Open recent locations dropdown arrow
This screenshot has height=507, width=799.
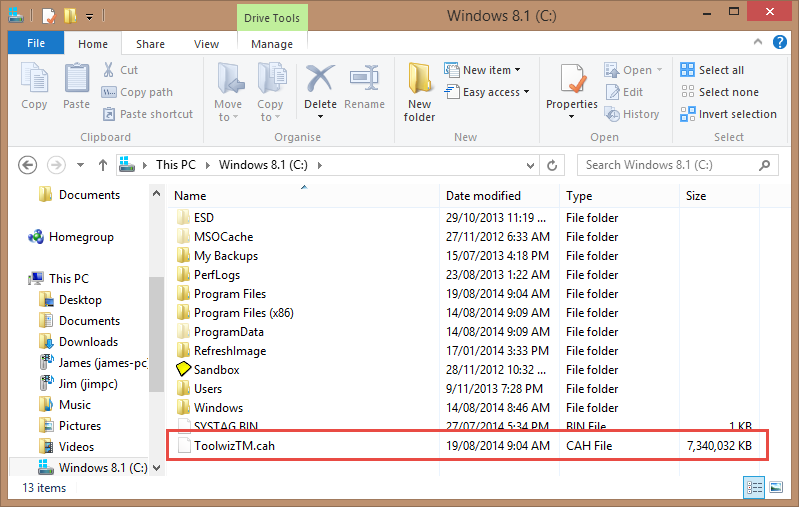pos(80,165)
